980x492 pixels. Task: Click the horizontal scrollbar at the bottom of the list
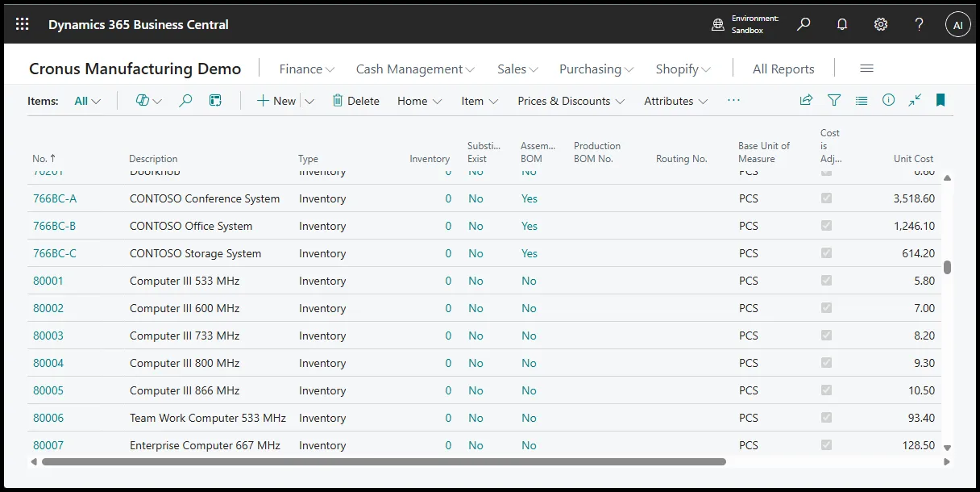point(384,462)
